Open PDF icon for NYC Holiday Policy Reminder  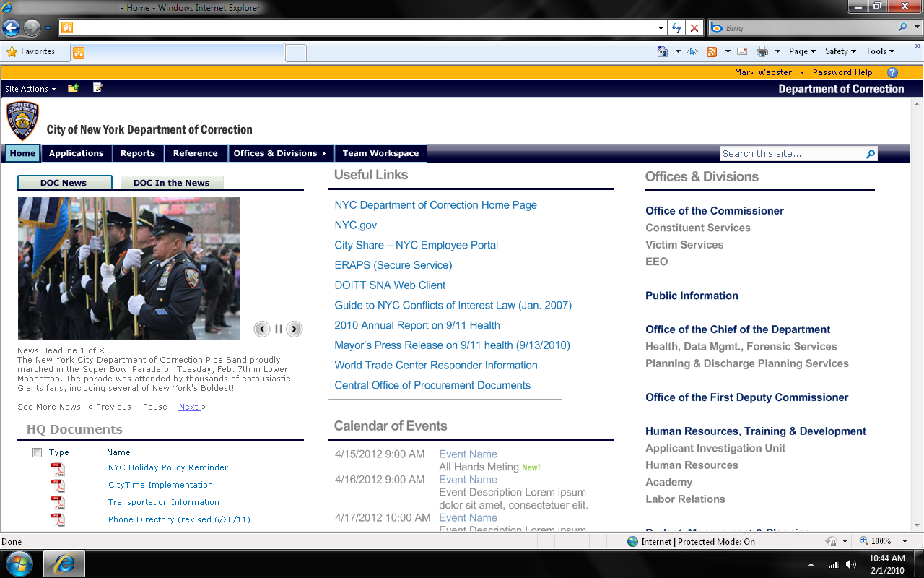(58, 469)
